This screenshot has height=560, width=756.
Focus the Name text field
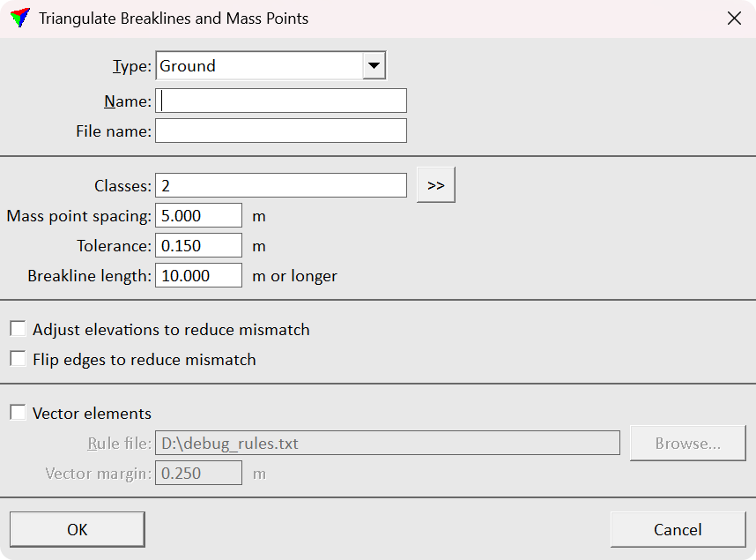[281, 101]
